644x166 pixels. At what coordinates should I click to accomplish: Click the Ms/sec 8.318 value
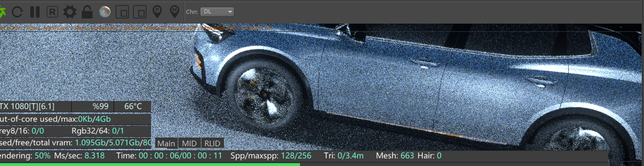coord(95,155)
